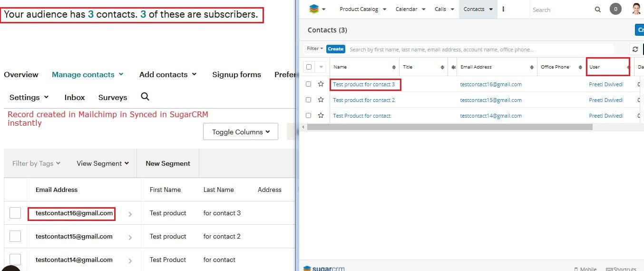Screen dimensions: 644x271
Task: Click testcontact16@gmail.com link in SugarCRM
Action: click(491, 84)
